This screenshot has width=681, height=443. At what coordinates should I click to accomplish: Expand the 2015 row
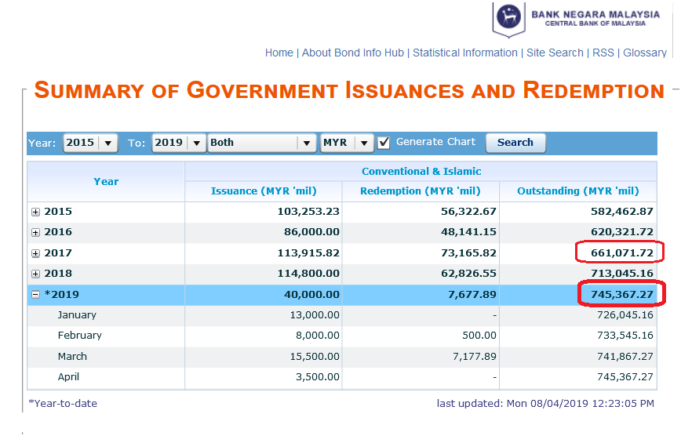pos(36,212)
